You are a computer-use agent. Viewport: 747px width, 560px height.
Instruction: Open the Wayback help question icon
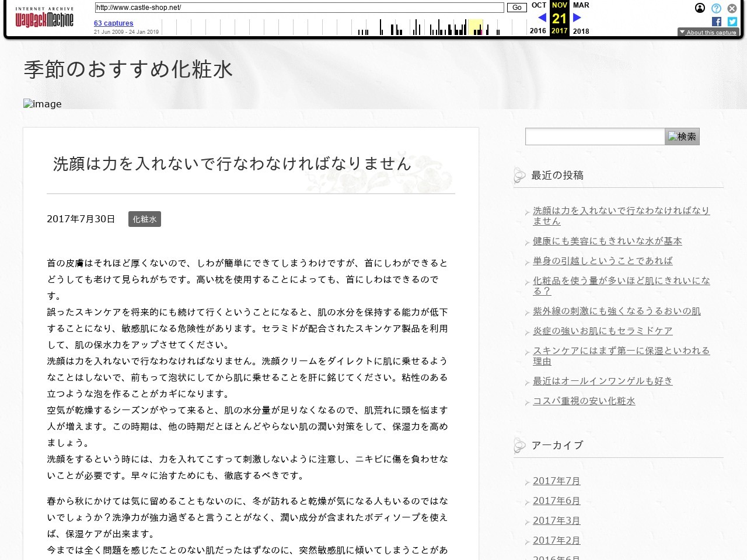point(716,8)
